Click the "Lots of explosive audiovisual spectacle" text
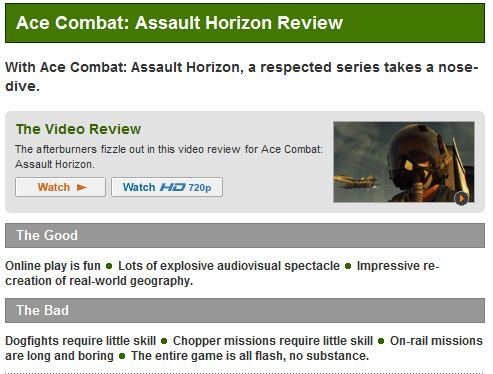493x374 pixels. click(229, 266)
